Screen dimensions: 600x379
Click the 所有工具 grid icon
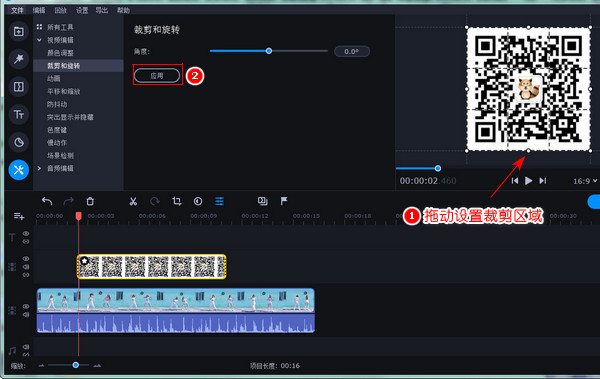pyautogui.click(x=39, y=27)
